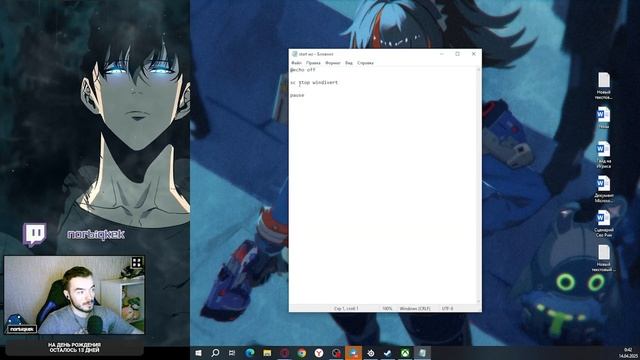Open the Вид menu in Notepad
Screen dimensions: 640x360
(x=349, y=63)
